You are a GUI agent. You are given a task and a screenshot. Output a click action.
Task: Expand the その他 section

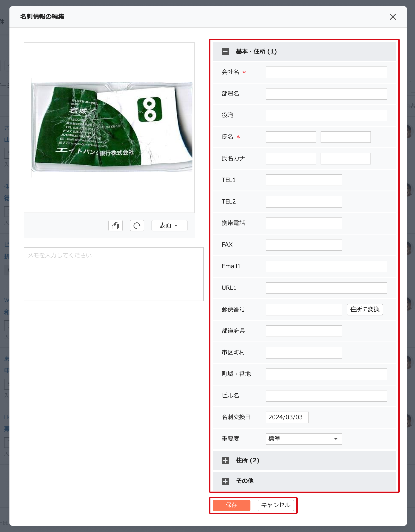click(225, 481)
